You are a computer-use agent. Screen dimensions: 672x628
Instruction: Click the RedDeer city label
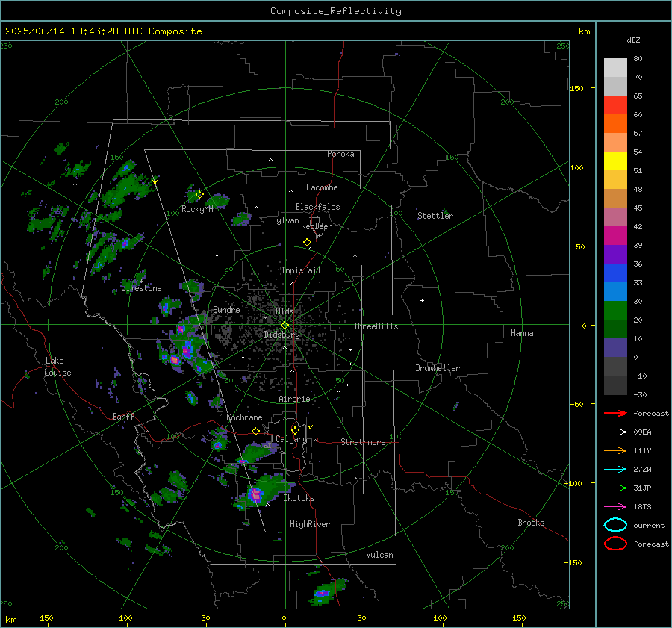(317, 226)
